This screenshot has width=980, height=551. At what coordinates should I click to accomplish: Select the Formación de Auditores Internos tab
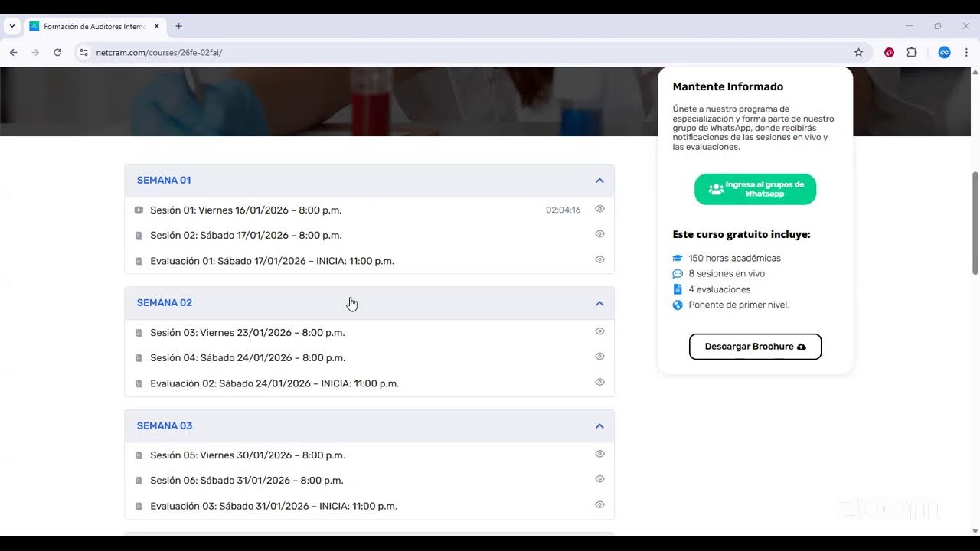coord(94,26)
